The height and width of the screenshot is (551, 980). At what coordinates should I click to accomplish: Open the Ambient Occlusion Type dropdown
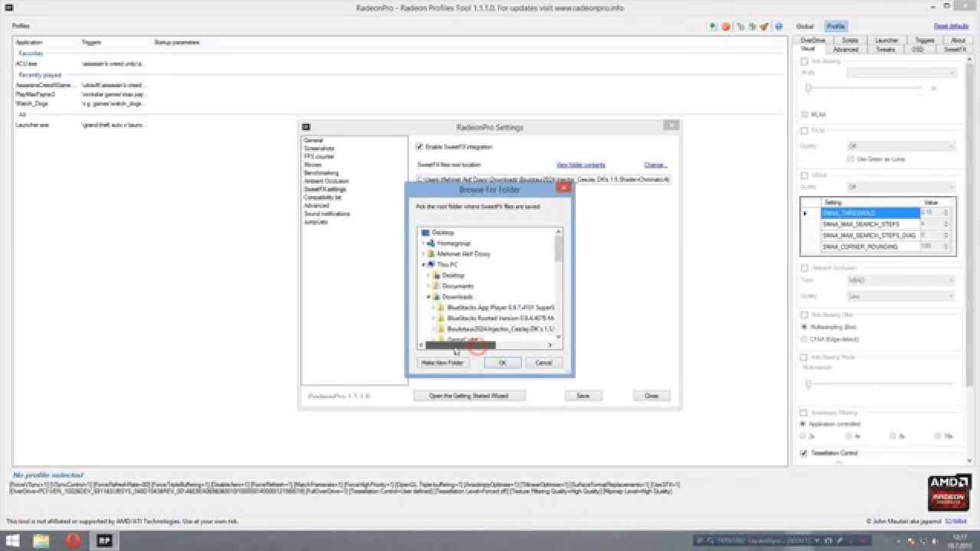point(901,280)
